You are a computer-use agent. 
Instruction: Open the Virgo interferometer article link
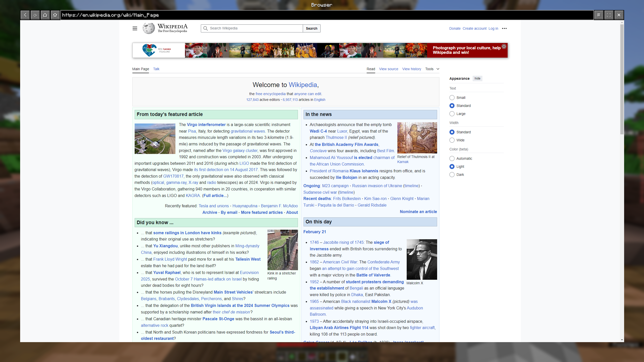tap(206, 125)
